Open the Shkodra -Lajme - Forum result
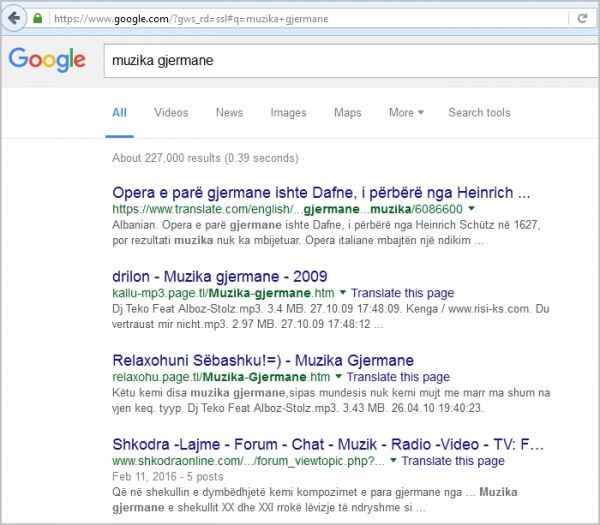The width and height of the screenshot is (600, 525). (x=328, y=444)
